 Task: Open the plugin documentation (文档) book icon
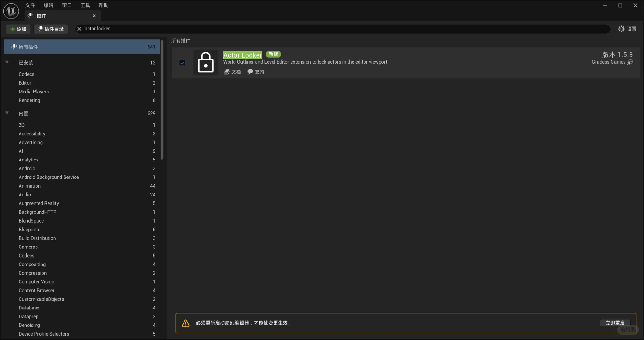[x=227, y=72]
